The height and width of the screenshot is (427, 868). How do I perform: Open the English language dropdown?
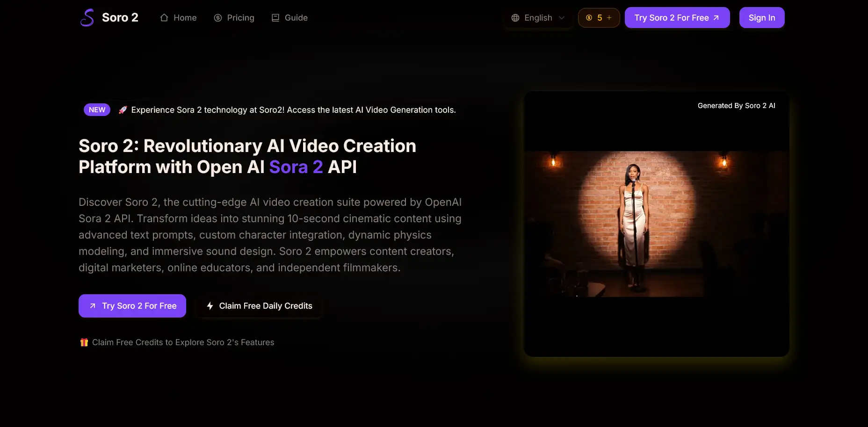tap(538, 18)
